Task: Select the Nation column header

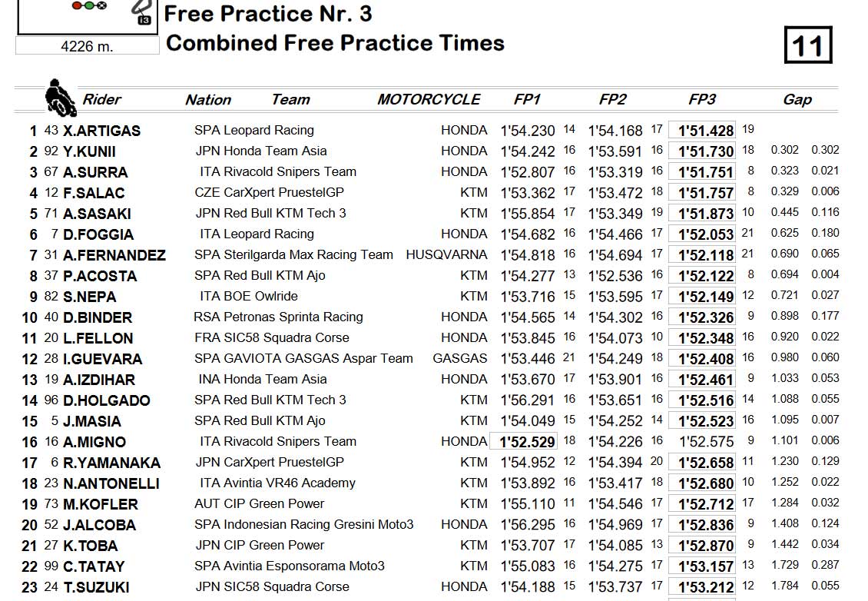Action: click(207, 100)
